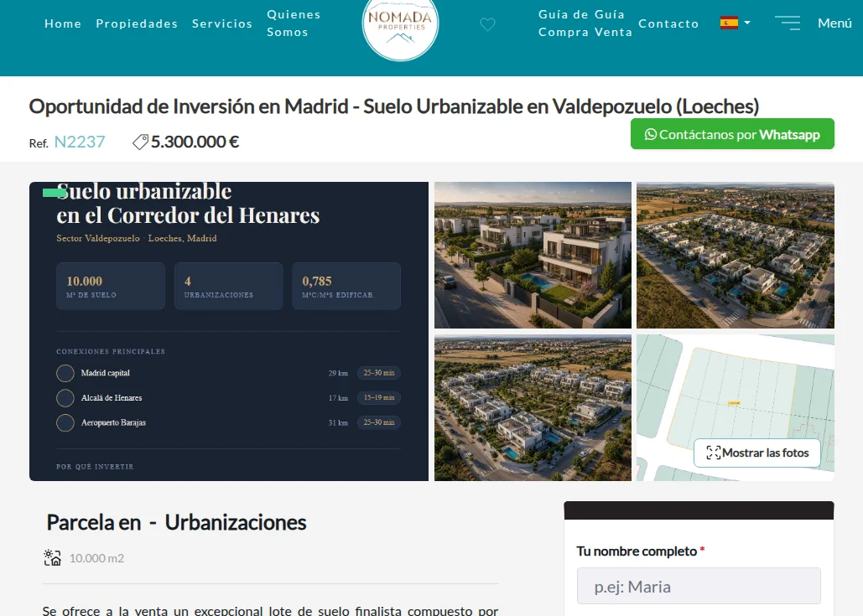Open Propiedades menu item

(x=137, y=23)
